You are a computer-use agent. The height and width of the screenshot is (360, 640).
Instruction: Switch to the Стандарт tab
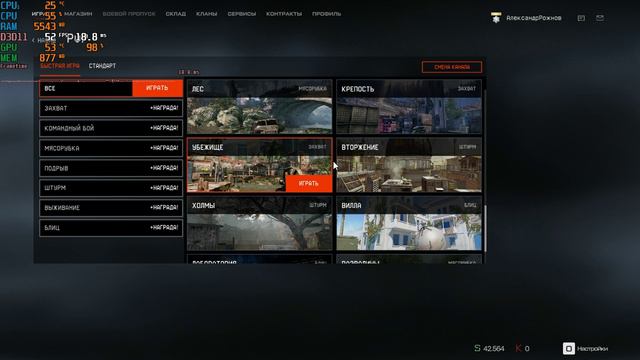102,66
